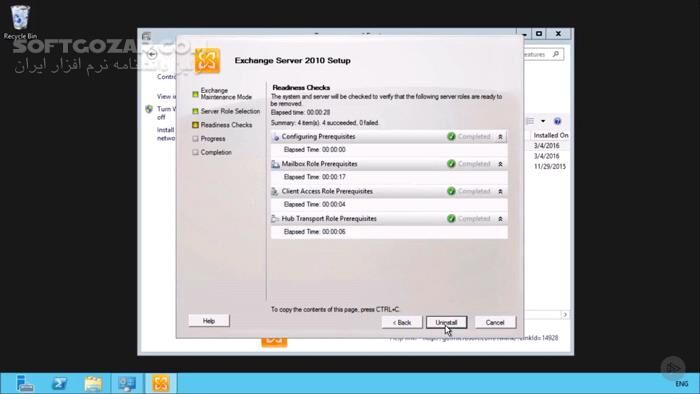700x394 pixels.
Task: Start removal with the Uninstall button
Action: click(x=446, y=322)
